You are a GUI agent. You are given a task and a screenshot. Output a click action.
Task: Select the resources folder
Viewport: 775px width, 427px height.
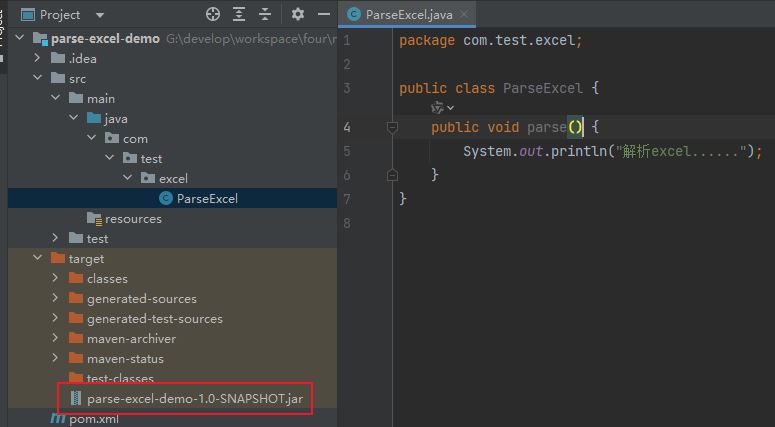coord(172,218)
